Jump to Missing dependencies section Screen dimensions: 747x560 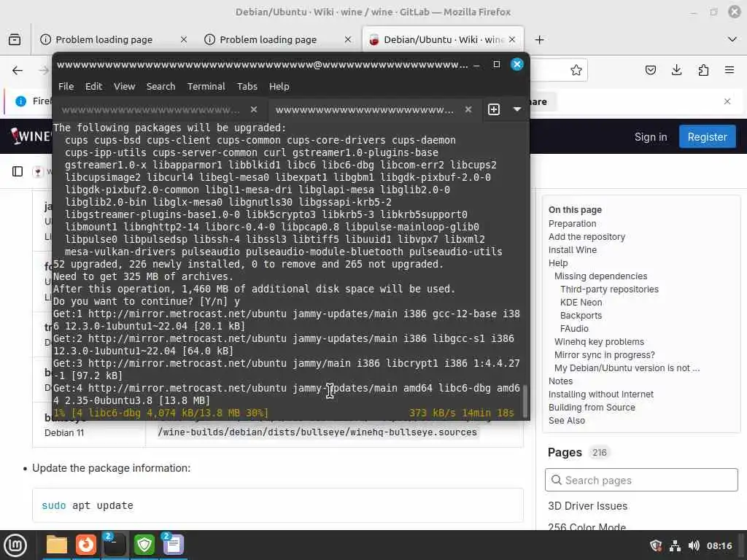[601, 276]
